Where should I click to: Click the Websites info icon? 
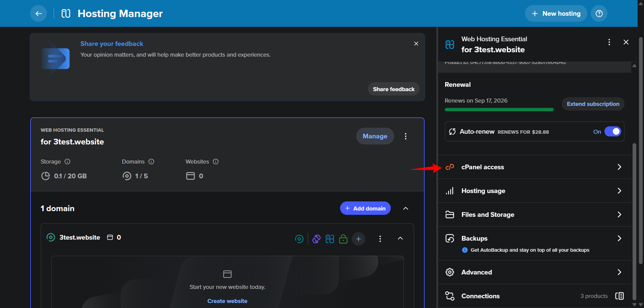click(x=216, y=162)
